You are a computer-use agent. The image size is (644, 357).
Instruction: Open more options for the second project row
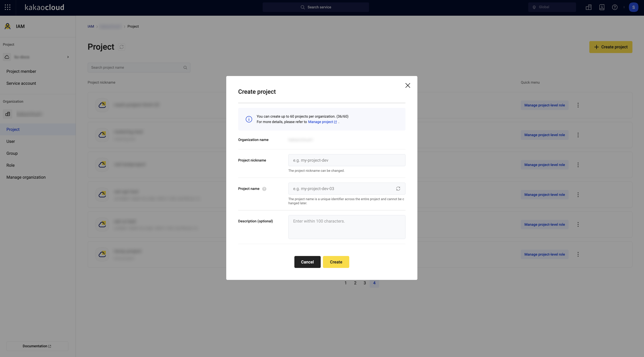point(578,135)
